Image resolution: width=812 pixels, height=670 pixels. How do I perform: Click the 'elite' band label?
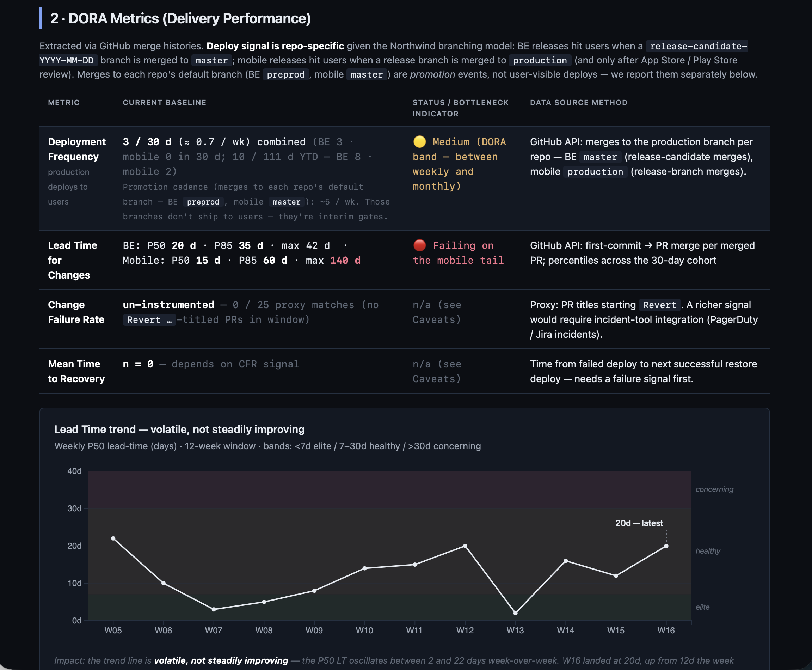pos(702,607)
